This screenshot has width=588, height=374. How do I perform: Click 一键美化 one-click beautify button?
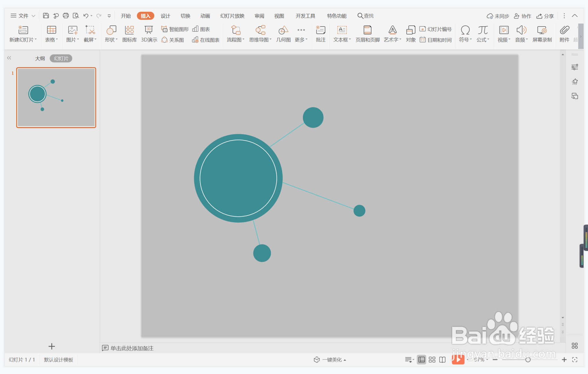pyautogui.click(x=330, y=360)
